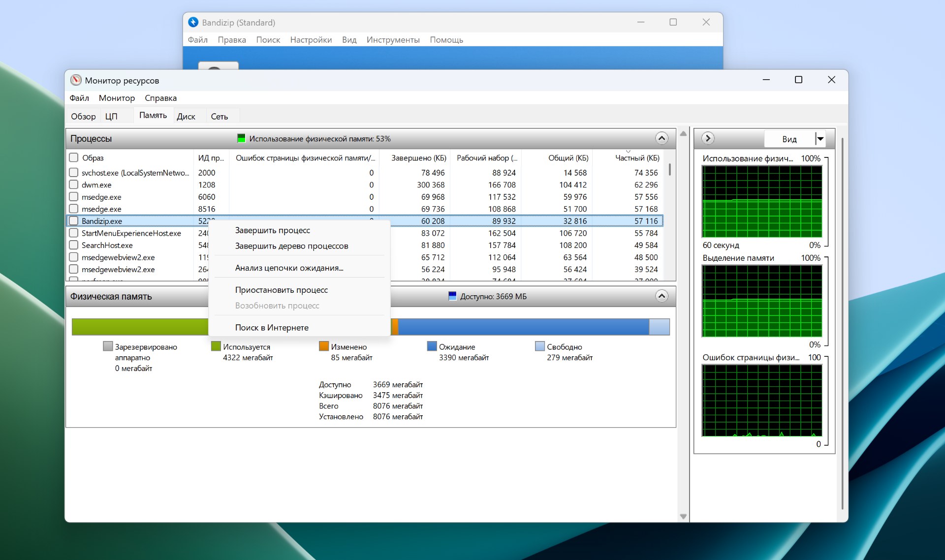Click the green In Use legend square
The height and width of the screenshot is (560, 945).
coord(216,346)
